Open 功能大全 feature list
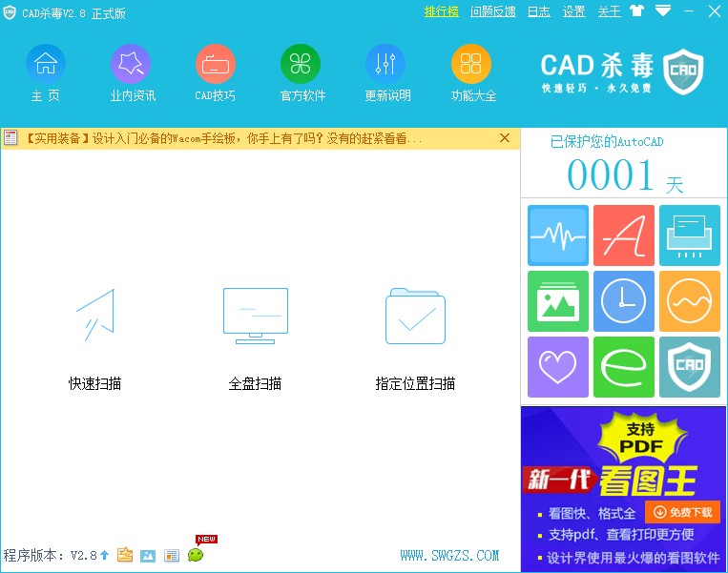728x573 pixels. pos(471,65)
